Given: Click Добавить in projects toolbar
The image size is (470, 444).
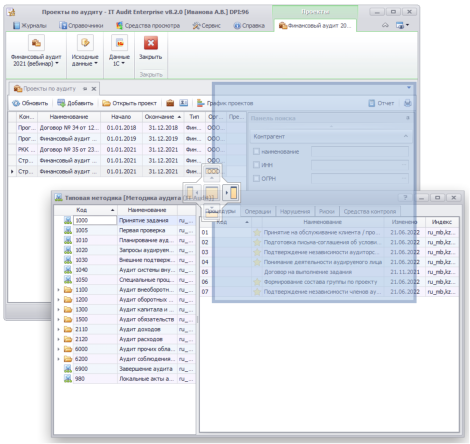Looking at the screenshot, I should pos(75,103).
